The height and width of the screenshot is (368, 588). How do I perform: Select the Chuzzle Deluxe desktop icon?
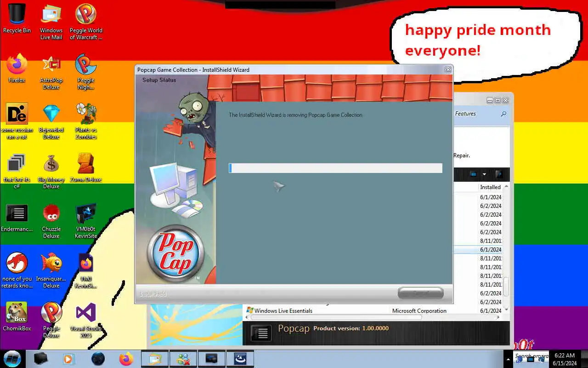51,220
